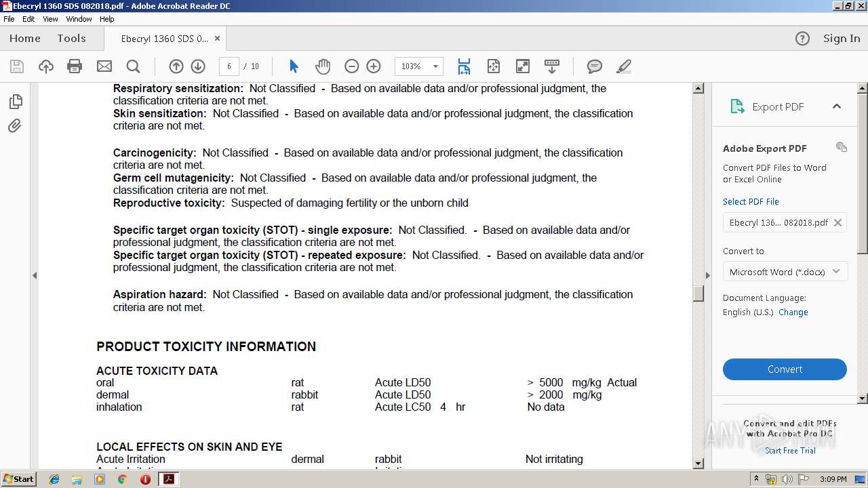
Task: Enter full screen mode icon
Action: coord(523,66)
